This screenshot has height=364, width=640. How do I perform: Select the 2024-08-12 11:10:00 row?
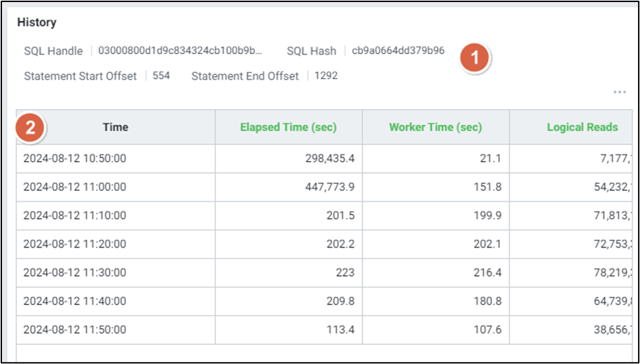tap(74, 215)
